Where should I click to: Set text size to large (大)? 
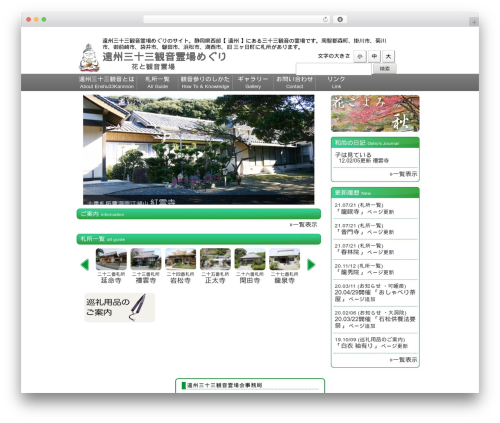388,56
